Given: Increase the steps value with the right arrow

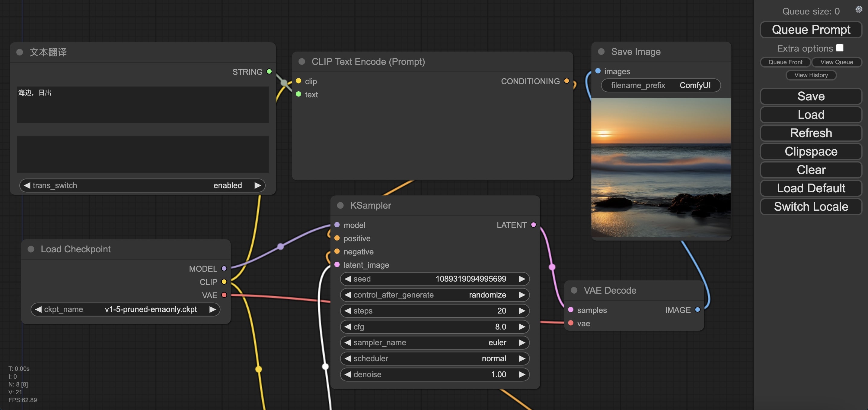Looking at the screenshot, I should 522,311.
